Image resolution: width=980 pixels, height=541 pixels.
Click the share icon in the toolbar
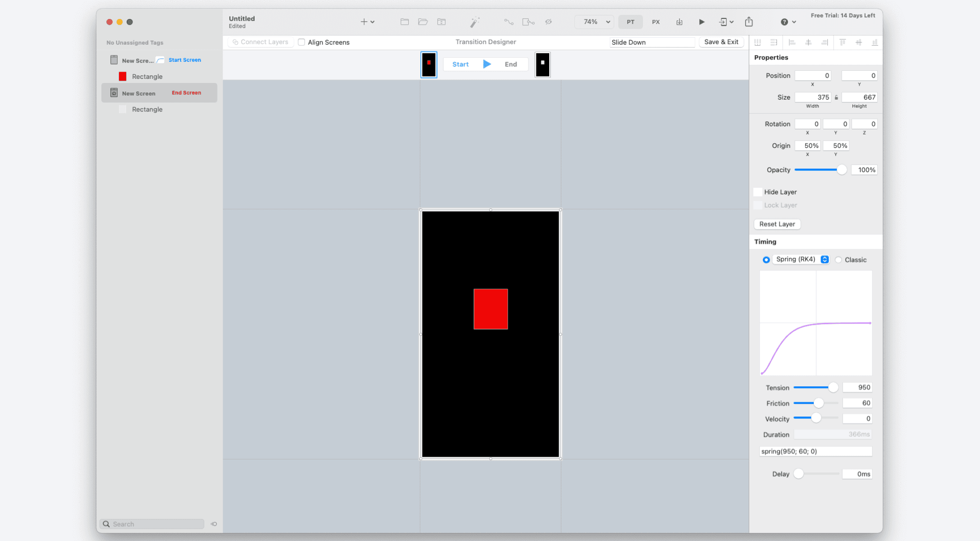click(x=748, y=21)
